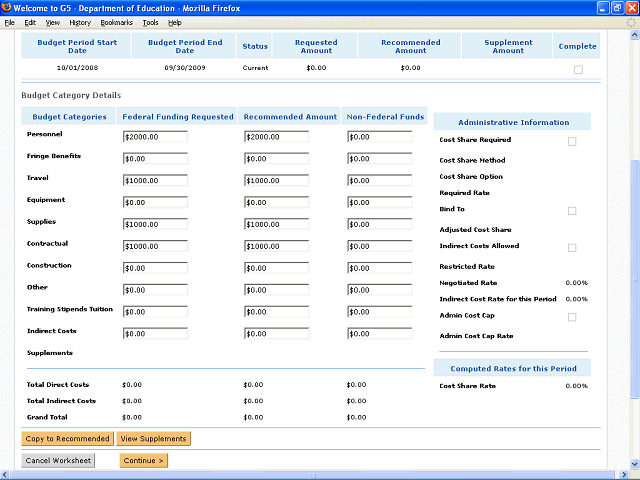Click the Copy to Recommended button

point(67,438)
